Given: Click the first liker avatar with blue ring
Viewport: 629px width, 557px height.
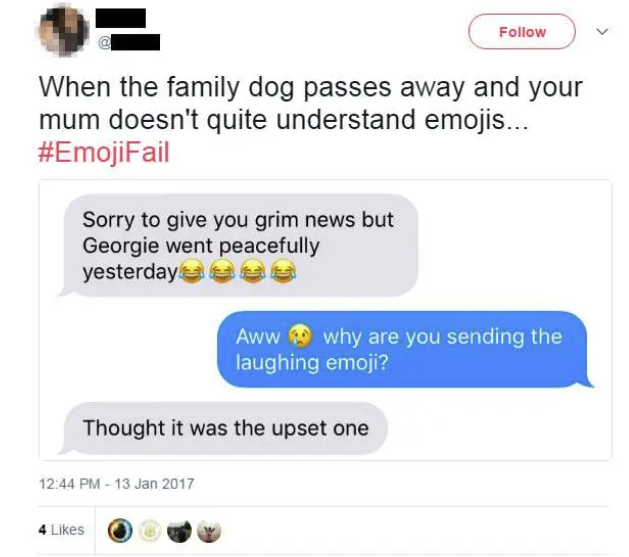Looking at the screenshot, I should [120, 531].
